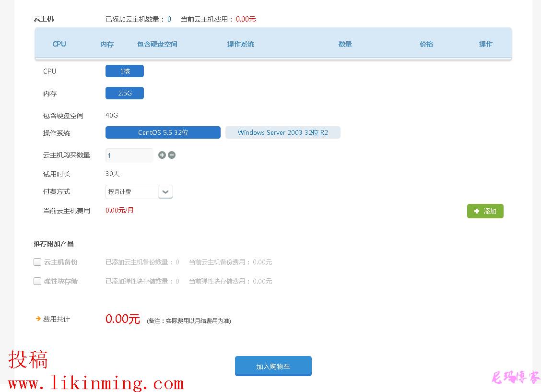Choose CentOS 5.5 32位 operating system

(163, 132)
